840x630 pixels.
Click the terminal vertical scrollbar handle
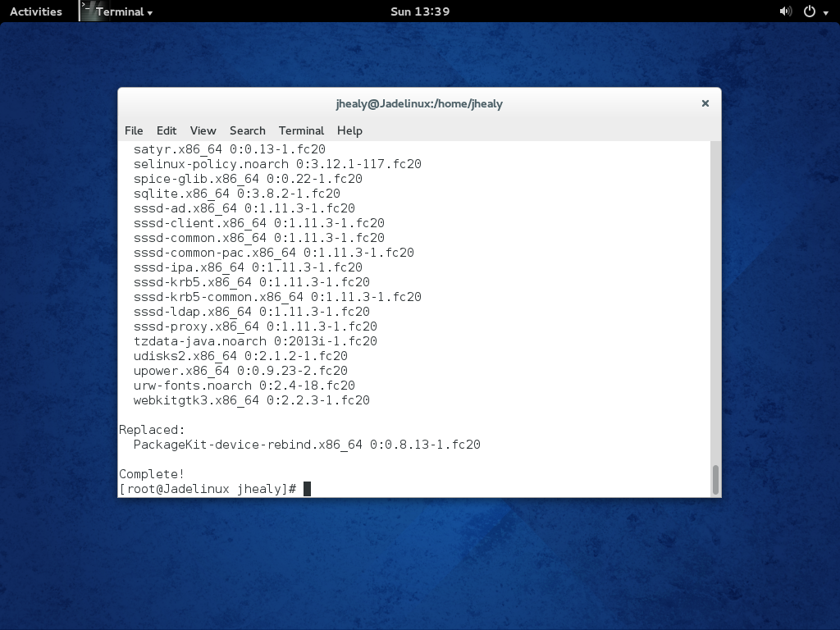point(715,479)
